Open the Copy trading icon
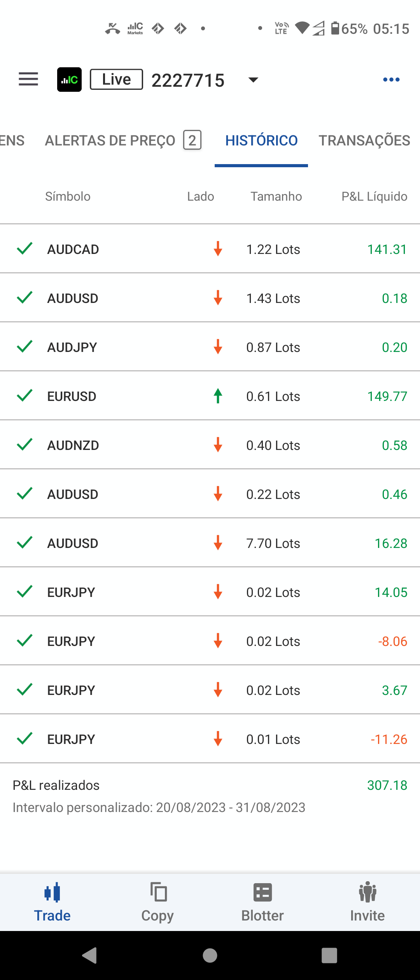The width and height of the screenshot is (420, 980). pyautogui.click(x=159, y=892)
